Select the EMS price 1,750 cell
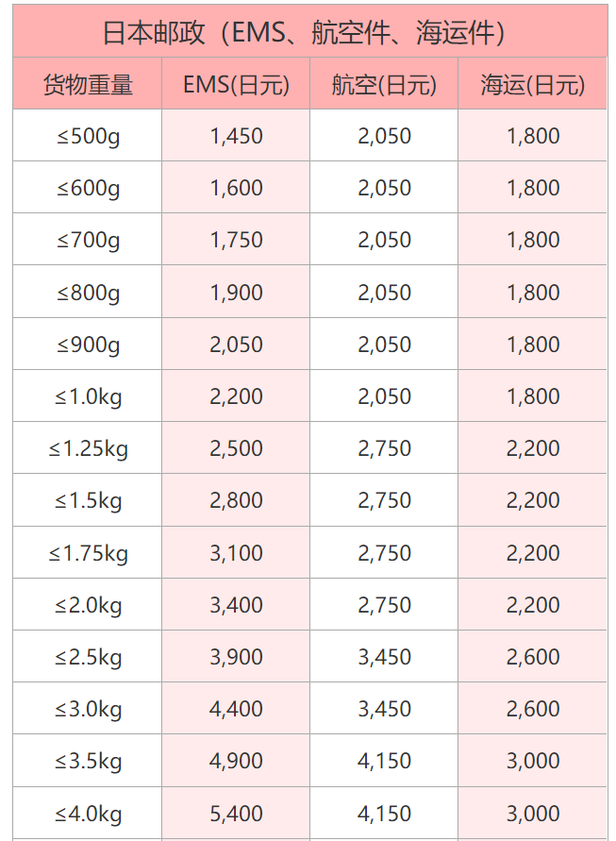The height and width of the screenshot is (841, 616). (x=236, y=240)
